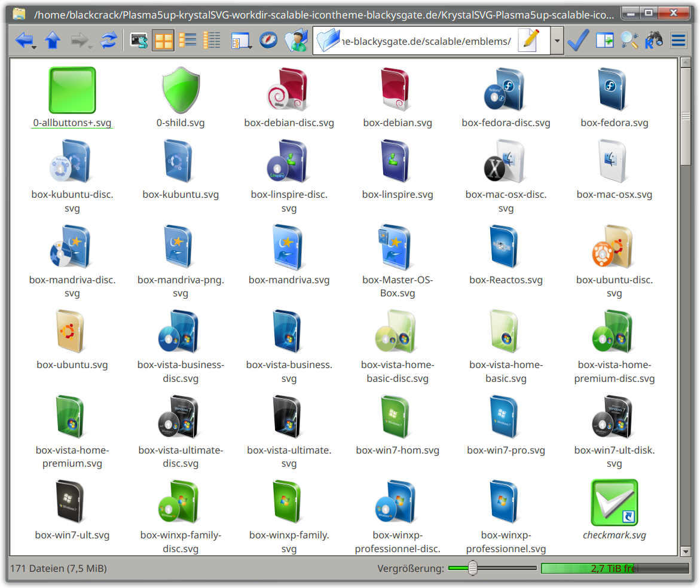Click the pencil icon to edit location
The width and height of the screenshot is (700, 588).
530,41
